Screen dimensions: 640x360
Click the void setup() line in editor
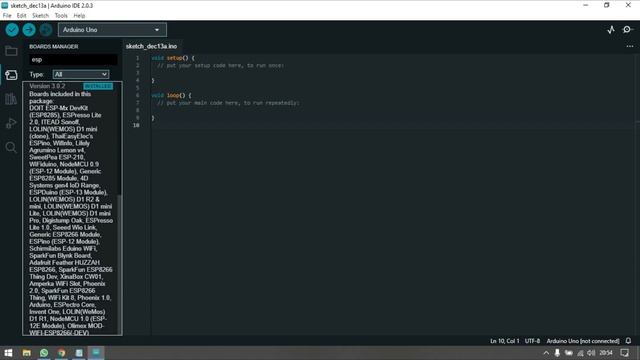tap(173, 58)
